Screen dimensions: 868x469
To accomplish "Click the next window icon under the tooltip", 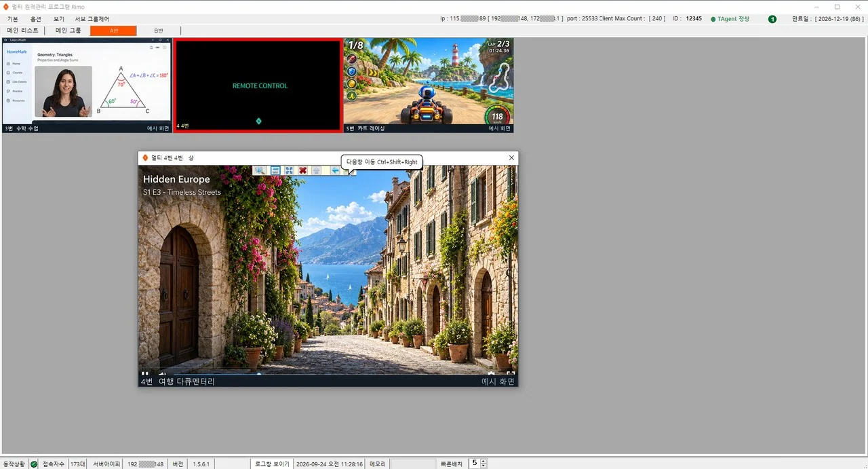I will point(349,172).
